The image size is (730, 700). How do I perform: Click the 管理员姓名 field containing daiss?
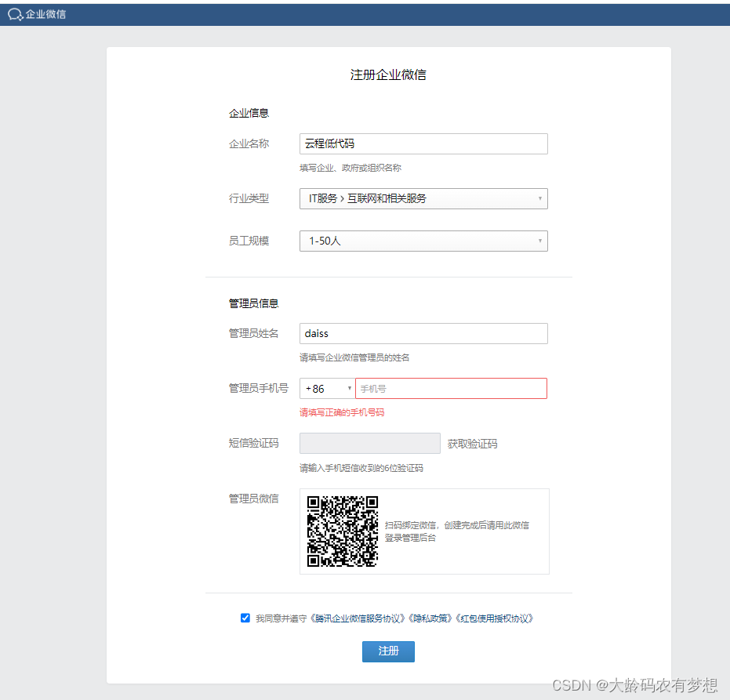423,334
